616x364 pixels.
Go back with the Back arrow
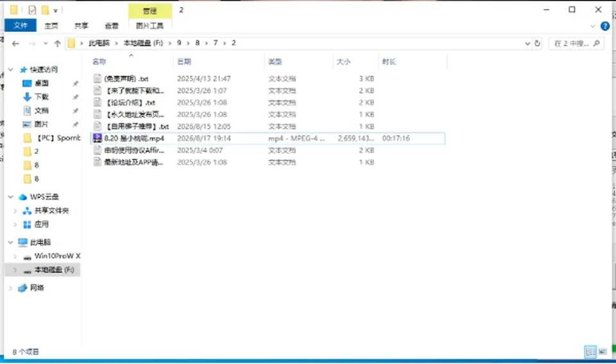15,44
